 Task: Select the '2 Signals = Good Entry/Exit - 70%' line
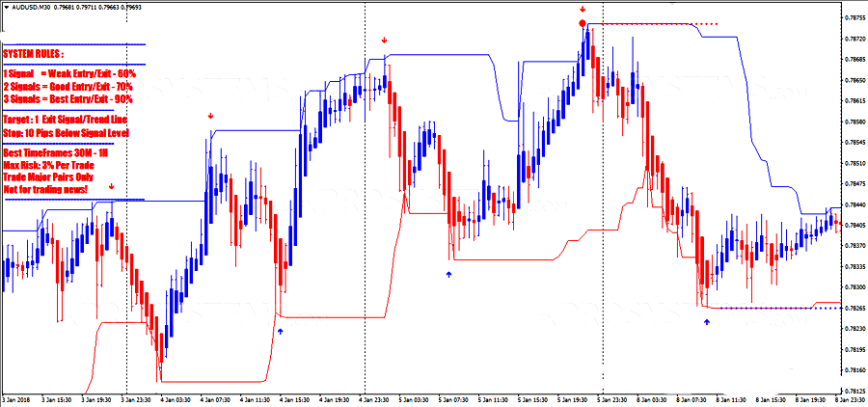[68, 87]
